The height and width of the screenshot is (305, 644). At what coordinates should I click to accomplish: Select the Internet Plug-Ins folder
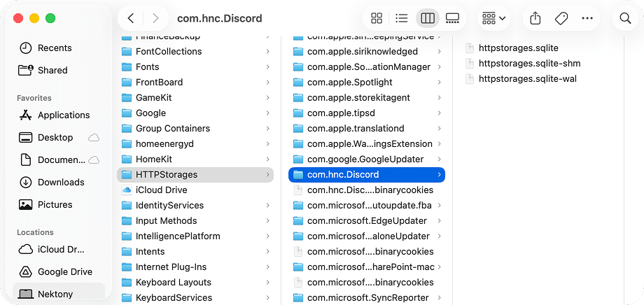tap(195, 267)
